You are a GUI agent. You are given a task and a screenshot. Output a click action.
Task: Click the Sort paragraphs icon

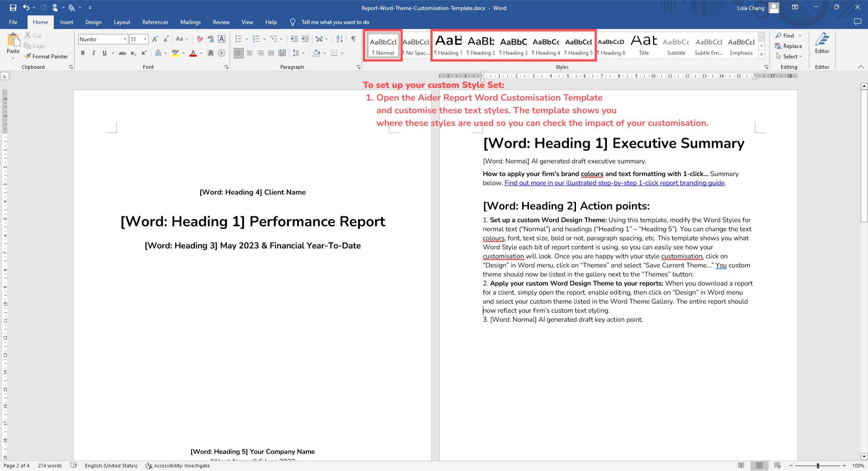tap(340, 39)
